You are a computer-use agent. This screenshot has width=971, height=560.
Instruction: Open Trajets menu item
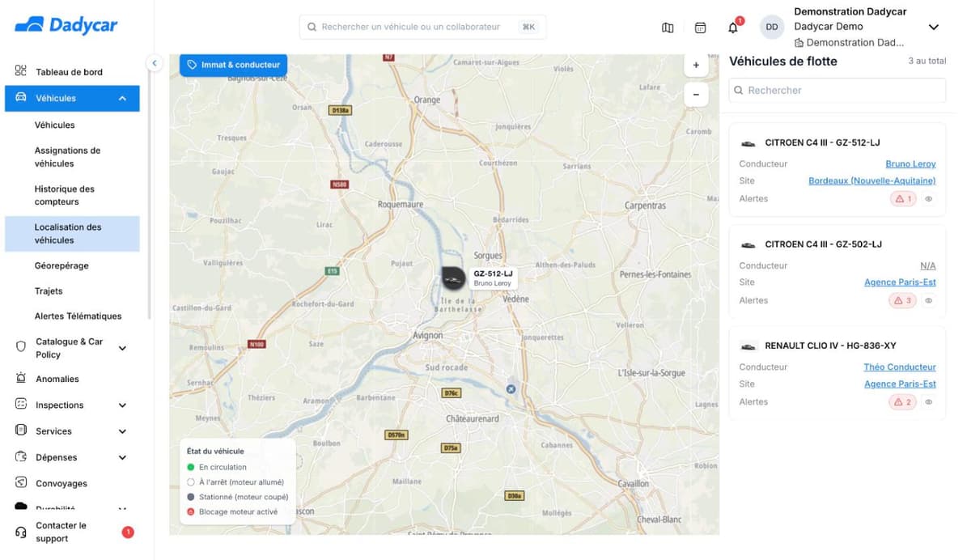click(49, 291)
